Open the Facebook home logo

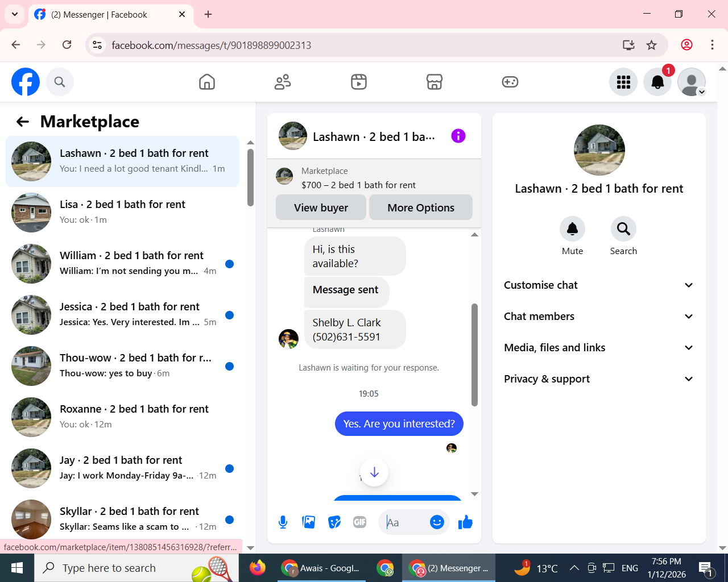point(26,82)
